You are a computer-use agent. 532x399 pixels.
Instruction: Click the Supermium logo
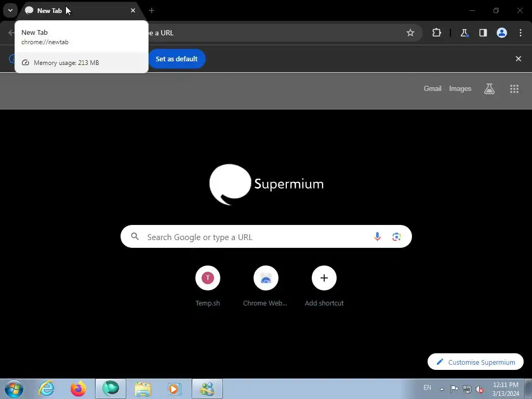pyautogui.click(x=267, y=184)
